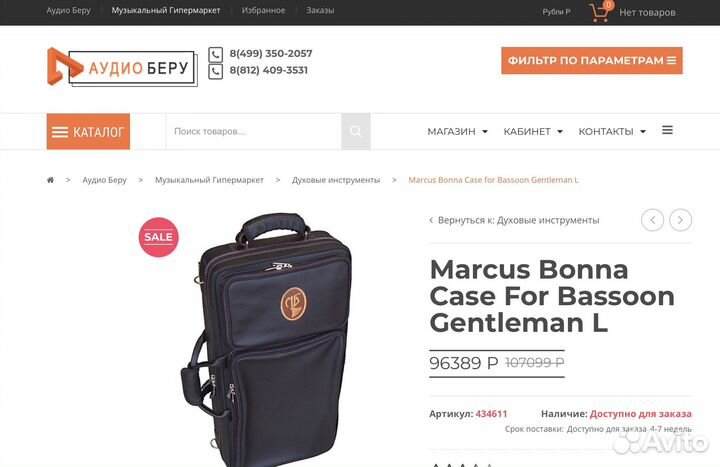Click the search magnifier button
Screen dimensions: 720x467
356,131
